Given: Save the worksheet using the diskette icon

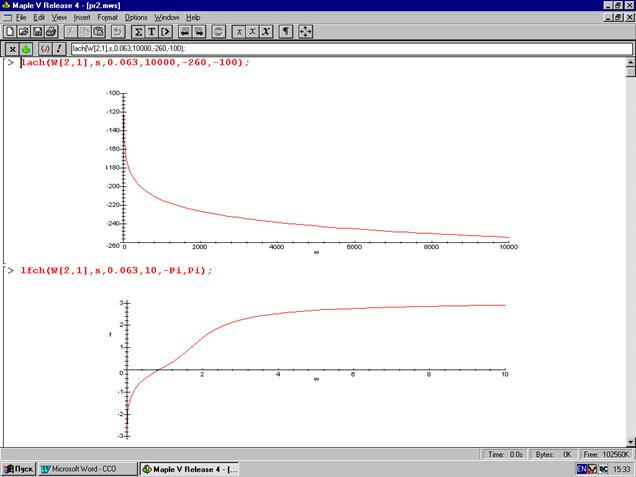Looking at the screenshot, I should (37, 32).
